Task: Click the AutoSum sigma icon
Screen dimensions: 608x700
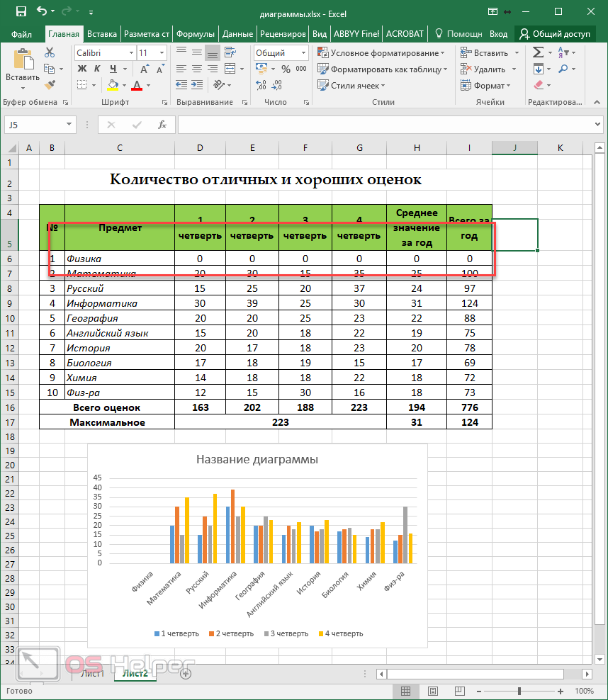Action: click(x=538, y=52)
